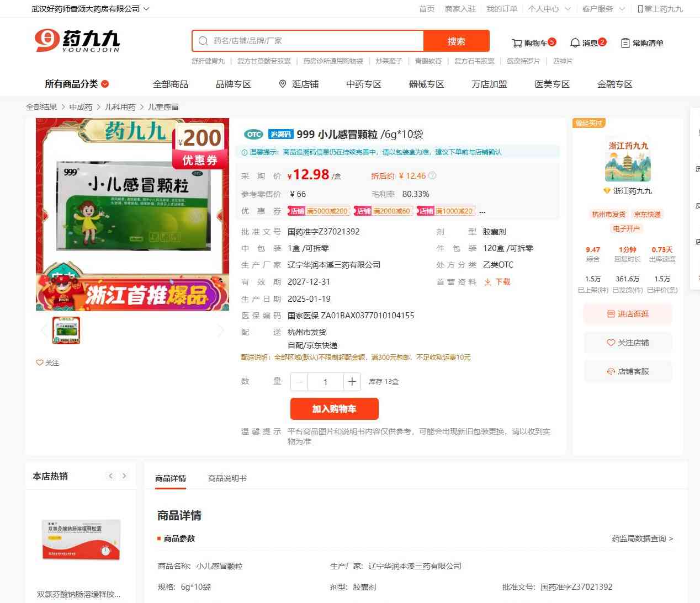Switch to the product instructions tab
Image resolution: width=700 pixels, height=603 pixels.
coord(227,478)
